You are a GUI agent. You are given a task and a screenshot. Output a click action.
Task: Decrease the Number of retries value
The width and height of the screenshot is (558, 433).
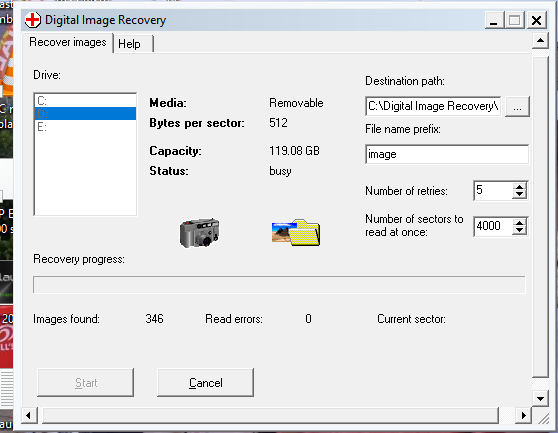coord(520,195)
